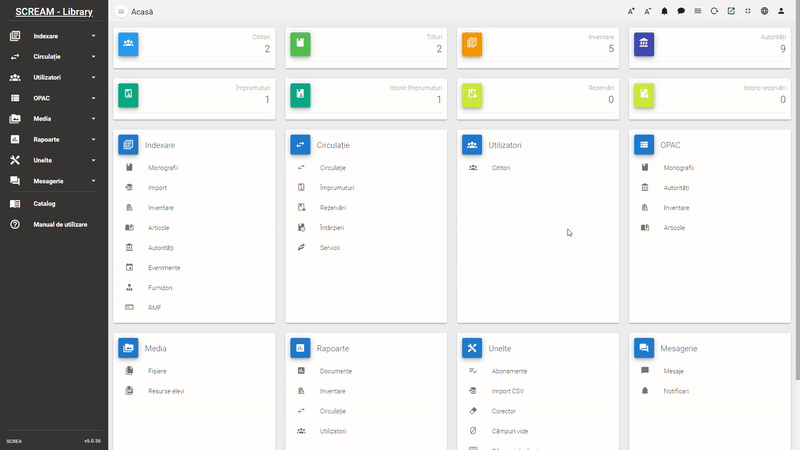Click the open-in-new-window icon
Image resolution: width=800 pixels, height=450 pixels.
pyautogui.click(x=731, y=11)
